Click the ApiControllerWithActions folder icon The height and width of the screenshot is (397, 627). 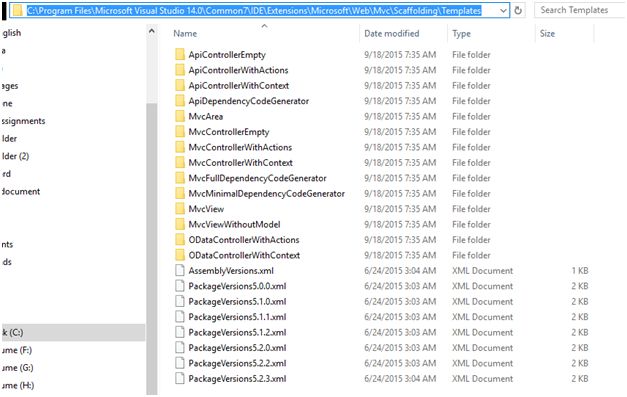(180, 70)
